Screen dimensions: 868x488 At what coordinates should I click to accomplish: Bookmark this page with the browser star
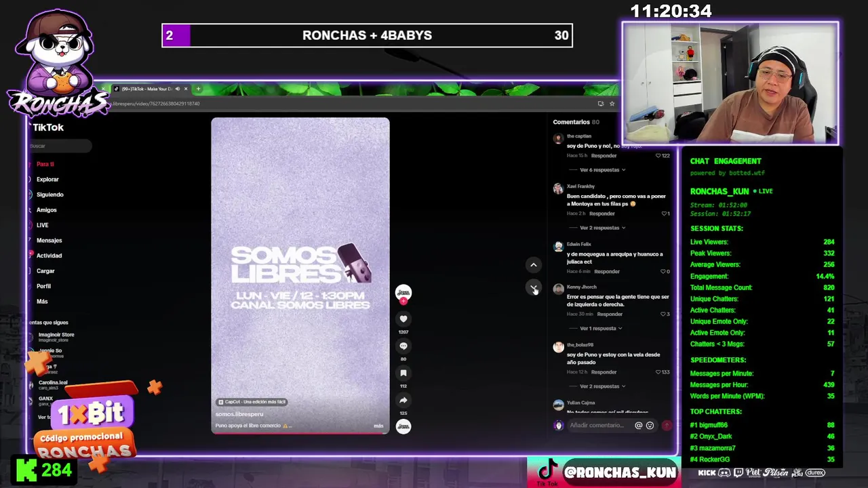coord(612,104)
